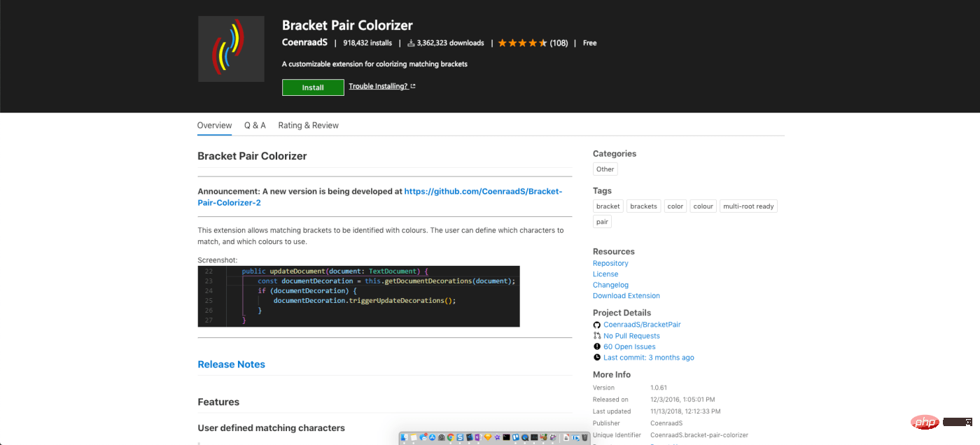Click the 'multi-root ready' tag
Screen dimensions: 980x445
pyautogui.click(x=749, y=206)
